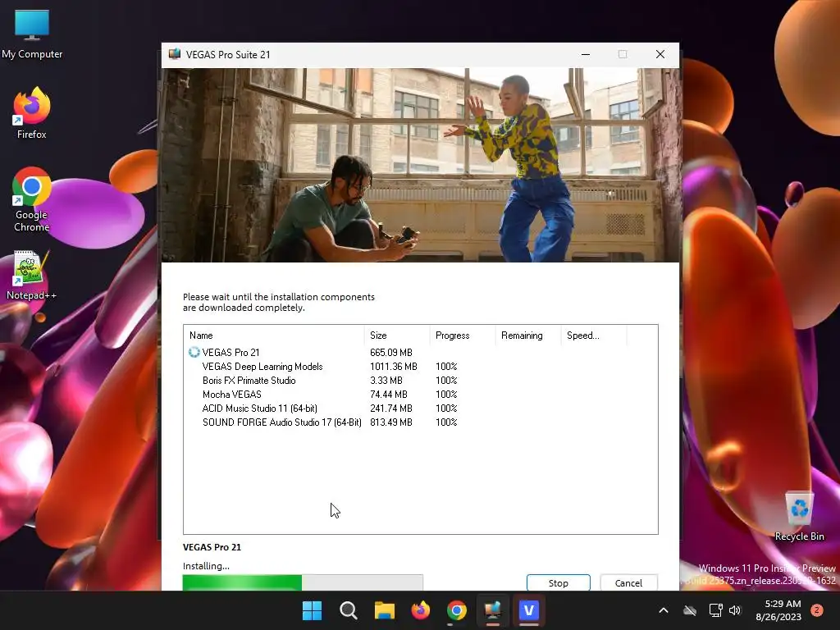Open Recycle Bin on desktop

coord(799,516)
